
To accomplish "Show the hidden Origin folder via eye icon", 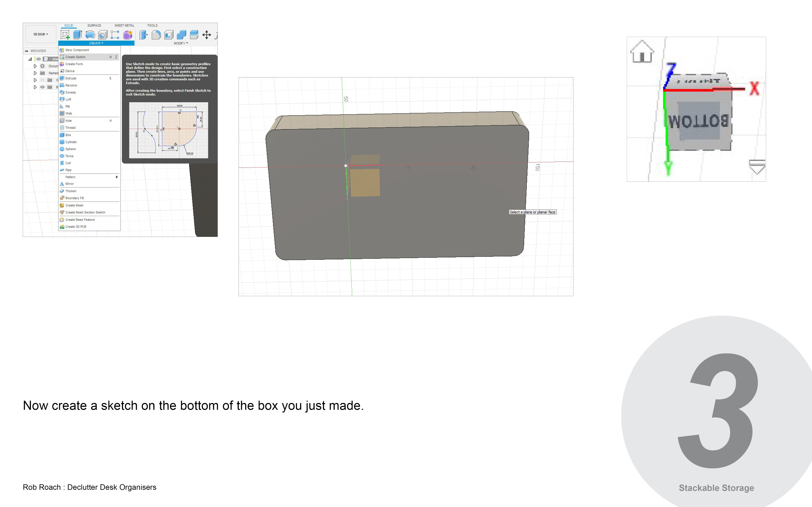I will pos(42,80).
